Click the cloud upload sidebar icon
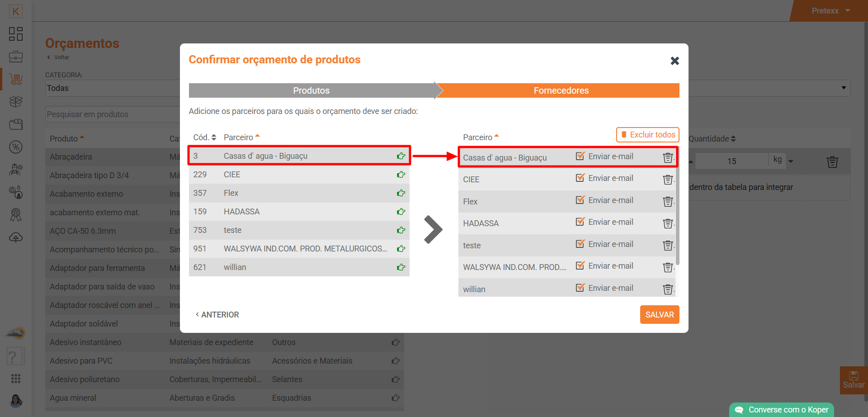Image resolution: width=868 pixels, height=417 pixels. click(x=16, y=237)
